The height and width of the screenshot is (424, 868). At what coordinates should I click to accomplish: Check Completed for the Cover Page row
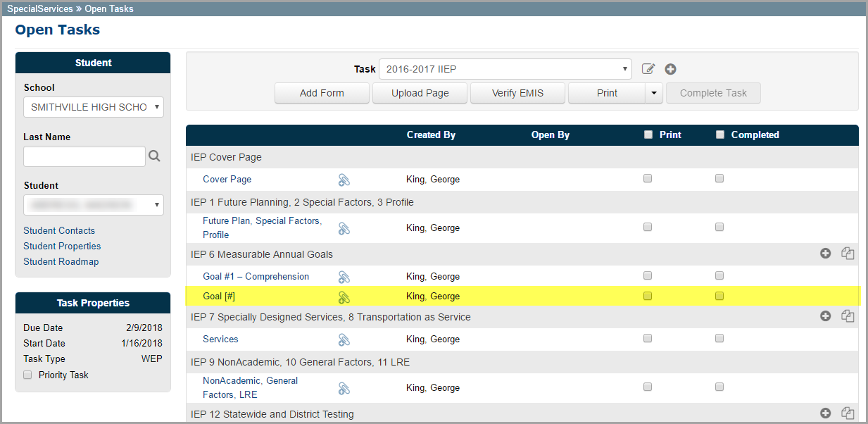point(719,178)
